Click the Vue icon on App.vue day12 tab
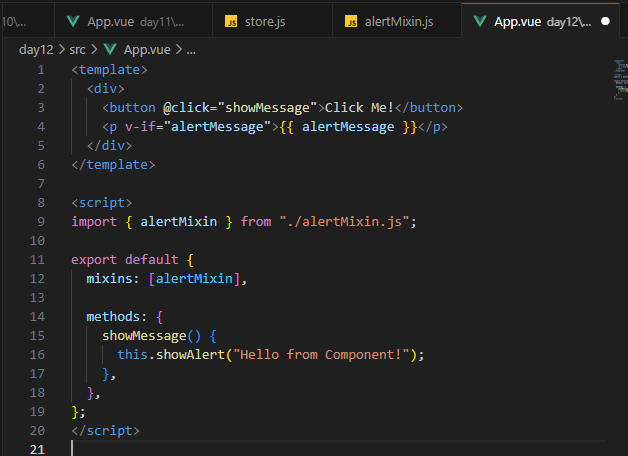This screenshot has width=628, height=456. point(480,21)
